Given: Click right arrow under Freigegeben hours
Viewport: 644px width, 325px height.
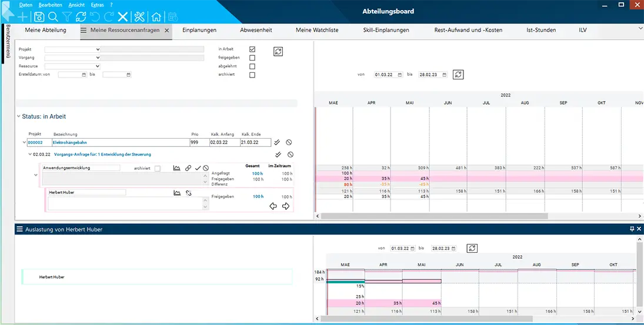Looking at the screenshot, I should [x=286, y=206].
